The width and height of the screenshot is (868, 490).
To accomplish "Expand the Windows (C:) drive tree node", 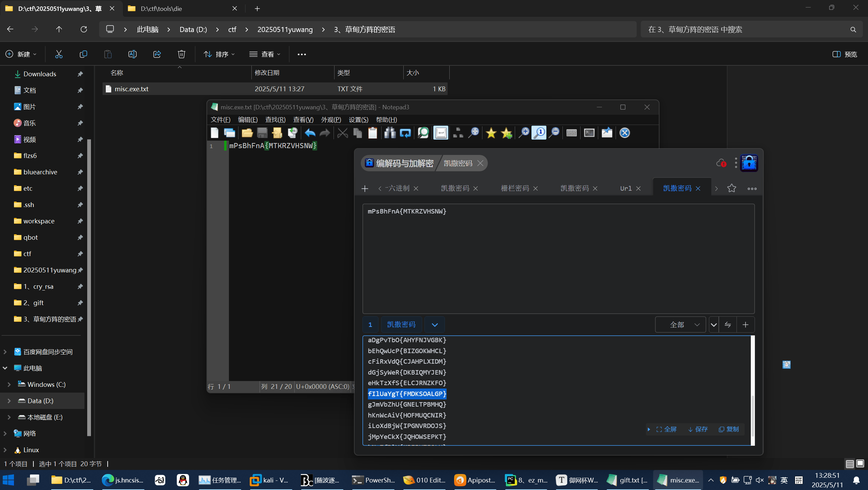I will click(x=9, y=384).
